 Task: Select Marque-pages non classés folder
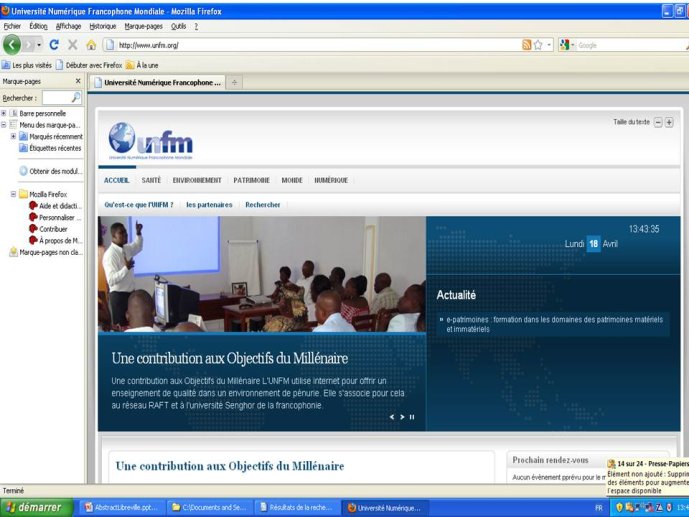click(46, 252)
